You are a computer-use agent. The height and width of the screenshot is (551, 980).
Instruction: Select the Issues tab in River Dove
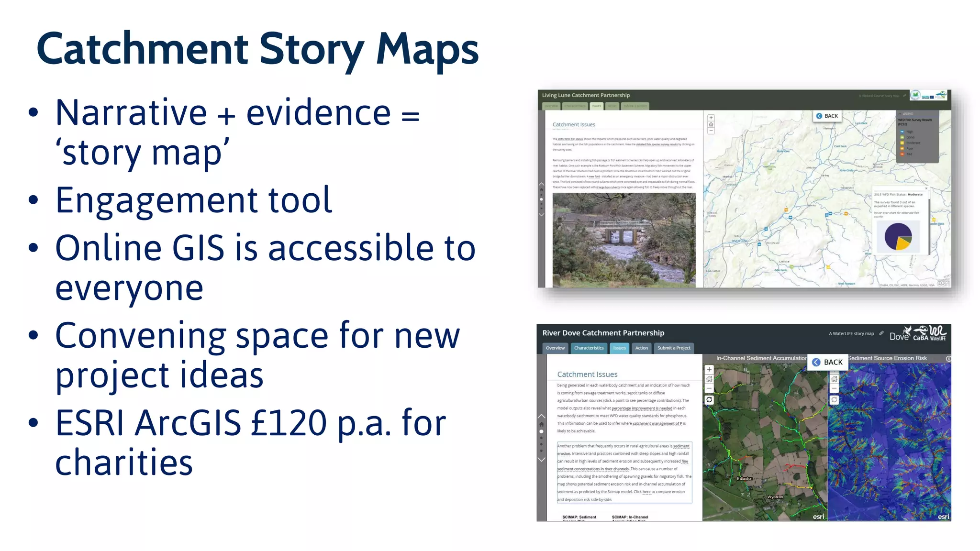coord(619,348)
